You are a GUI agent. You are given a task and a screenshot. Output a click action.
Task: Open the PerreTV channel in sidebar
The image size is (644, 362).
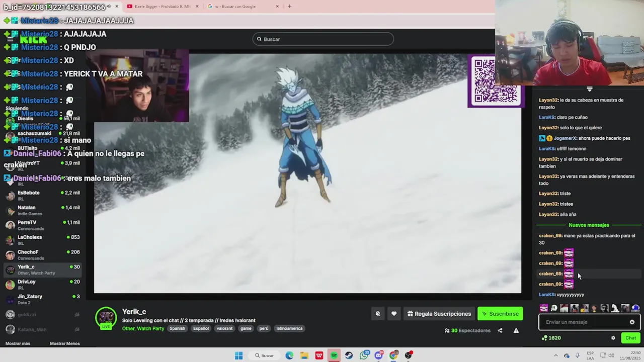pyautogui.click(x=42, y=225)
